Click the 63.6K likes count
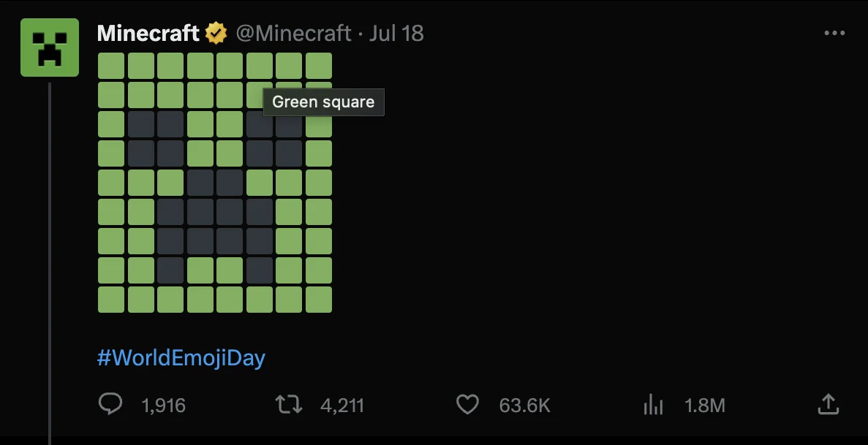This screenshot has height=445, width=868. click(x=524, y=405)
